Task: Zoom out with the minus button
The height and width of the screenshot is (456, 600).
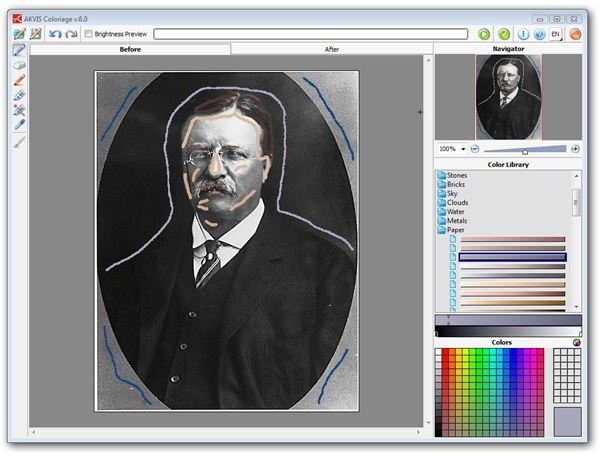Action: [474, 149]
